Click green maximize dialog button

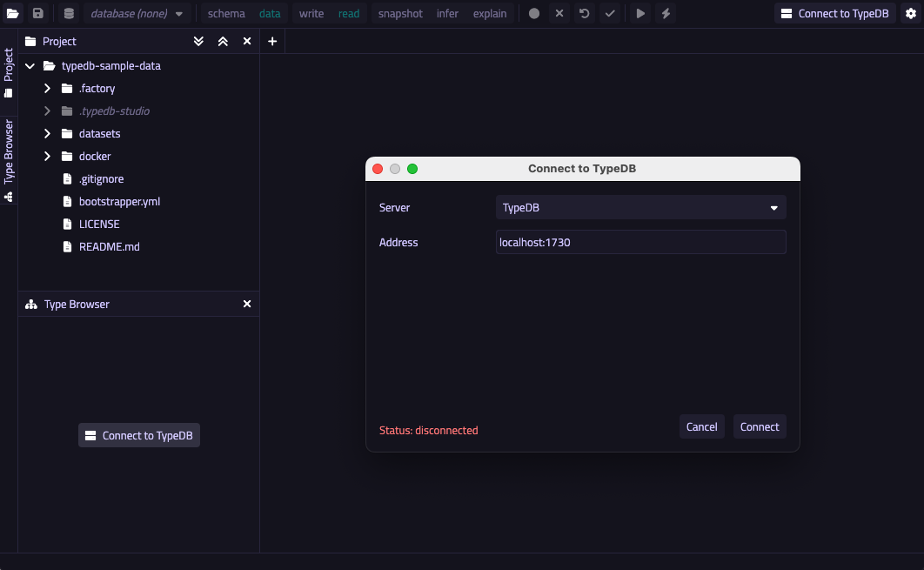pyautogui.click(x=412, y=169)
